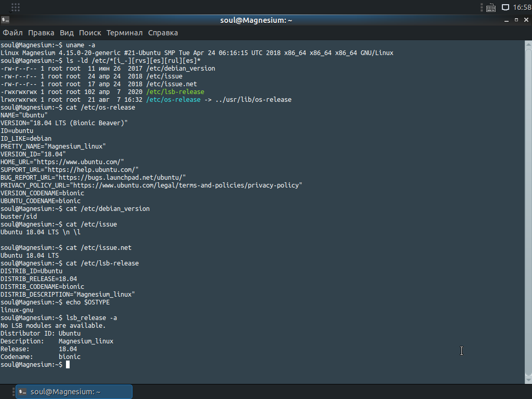Click the uname -a command line
Viewport: 532px width, 399px height.
point(48,45)
